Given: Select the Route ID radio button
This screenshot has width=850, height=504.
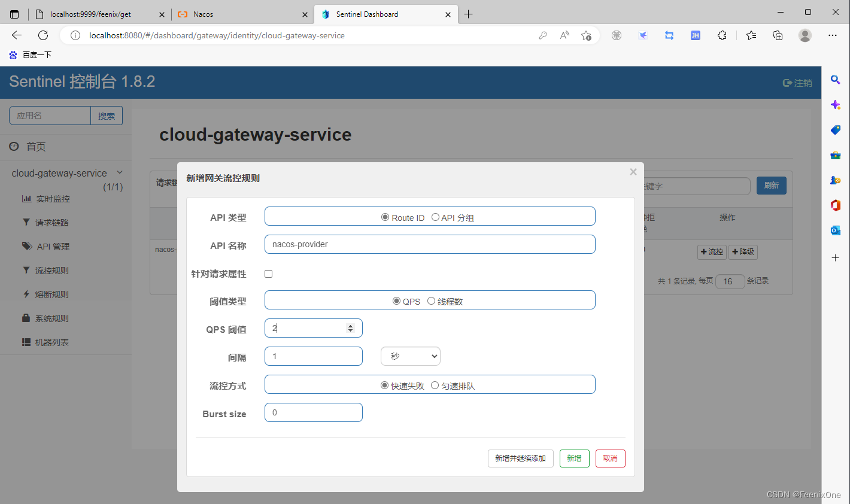Looking at the screenshot, I should click(x=385, y=217).
